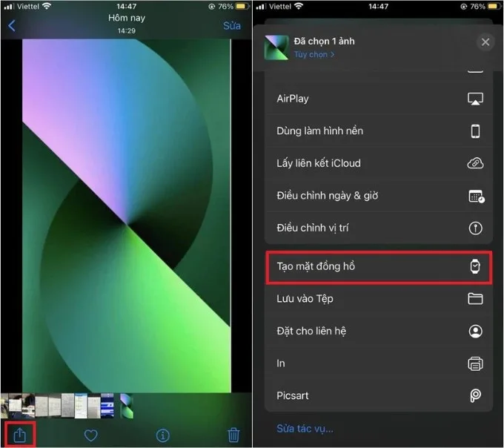Select the green wallpaper thumbnail in filmstrip
Screen dimensions: 504x448
[127, 406]
